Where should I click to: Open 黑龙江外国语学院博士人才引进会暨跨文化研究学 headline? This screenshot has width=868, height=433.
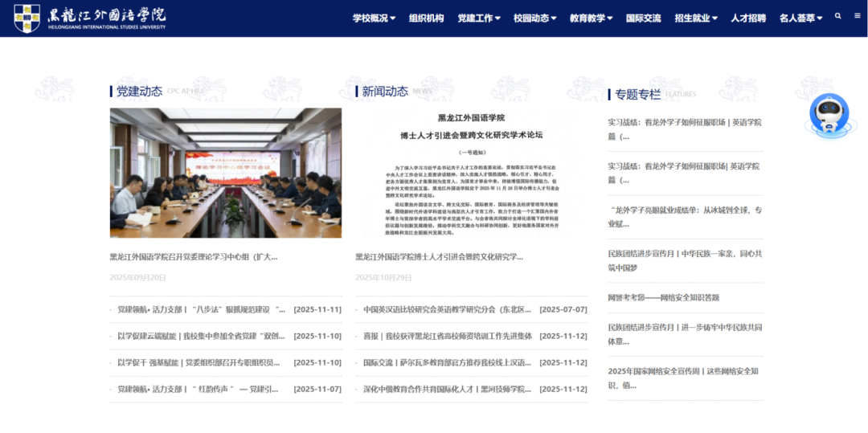click(440, 256)
